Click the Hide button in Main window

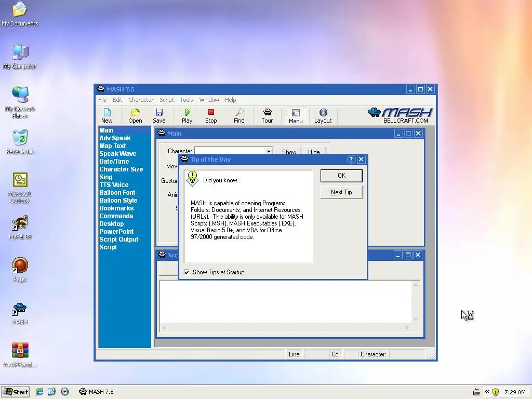click(314, 151)
